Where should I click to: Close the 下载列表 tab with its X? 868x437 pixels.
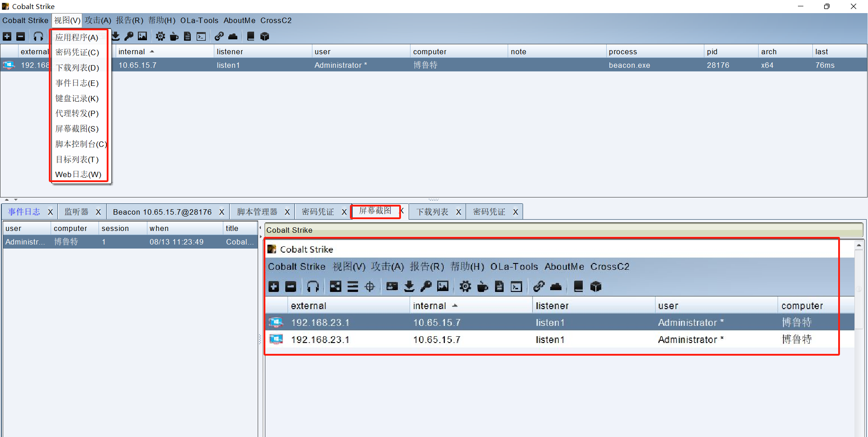(x=458, y=212)
